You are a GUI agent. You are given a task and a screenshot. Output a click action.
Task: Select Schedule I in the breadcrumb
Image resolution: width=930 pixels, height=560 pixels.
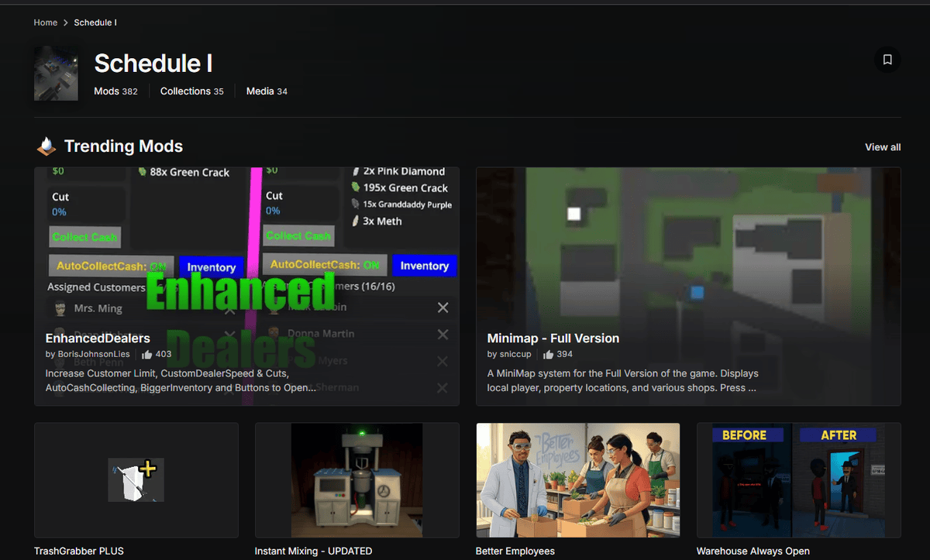point(95,22)
